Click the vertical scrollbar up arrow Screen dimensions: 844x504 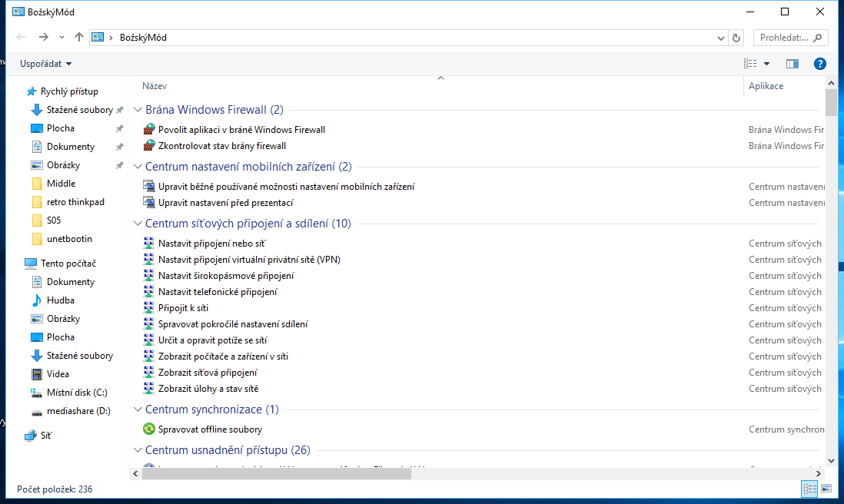pyautogui.click(x=831, y=84)
